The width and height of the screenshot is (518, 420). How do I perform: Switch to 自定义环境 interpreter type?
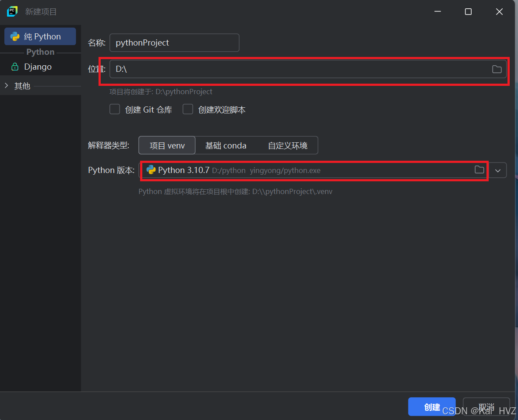287,145
